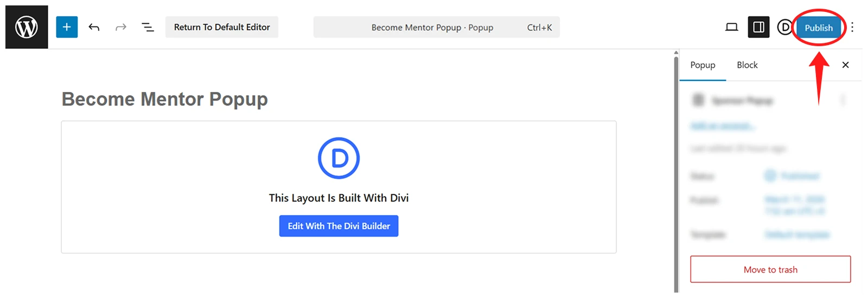
Task: Open the block inserter plus button
Action: click(67, 27)
